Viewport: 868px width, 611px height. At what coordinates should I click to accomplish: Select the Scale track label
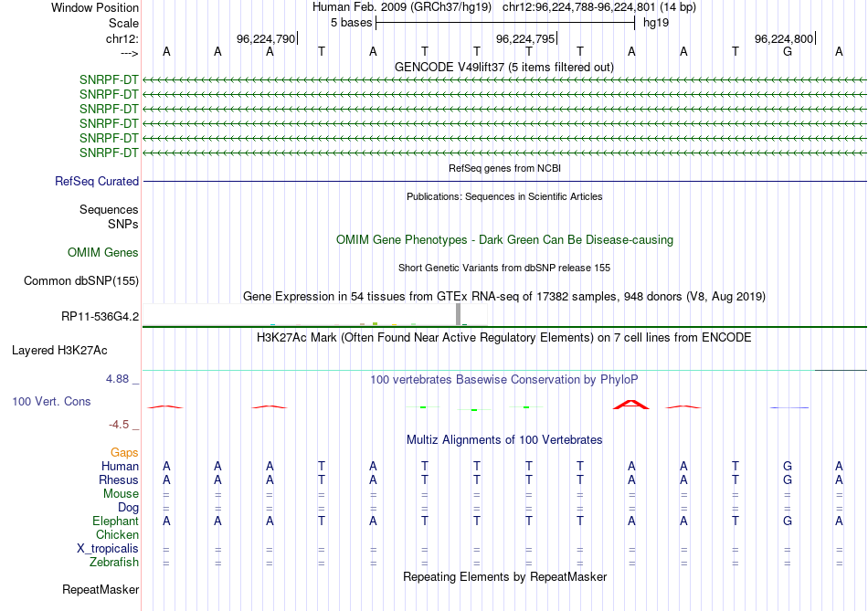click(x=123, y=23)
